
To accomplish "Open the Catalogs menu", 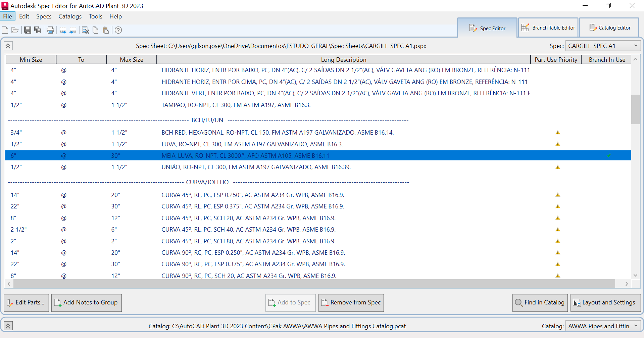I will click(x=70, y=16).
